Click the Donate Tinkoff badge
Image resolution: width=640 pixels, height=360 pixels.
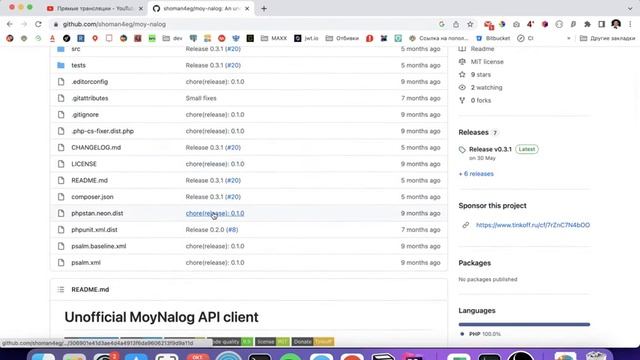[x=313, y=342]
